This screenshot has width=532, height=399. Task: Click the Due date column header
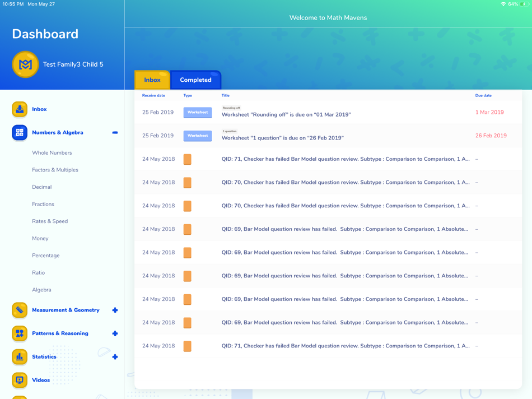pos(483,95)
